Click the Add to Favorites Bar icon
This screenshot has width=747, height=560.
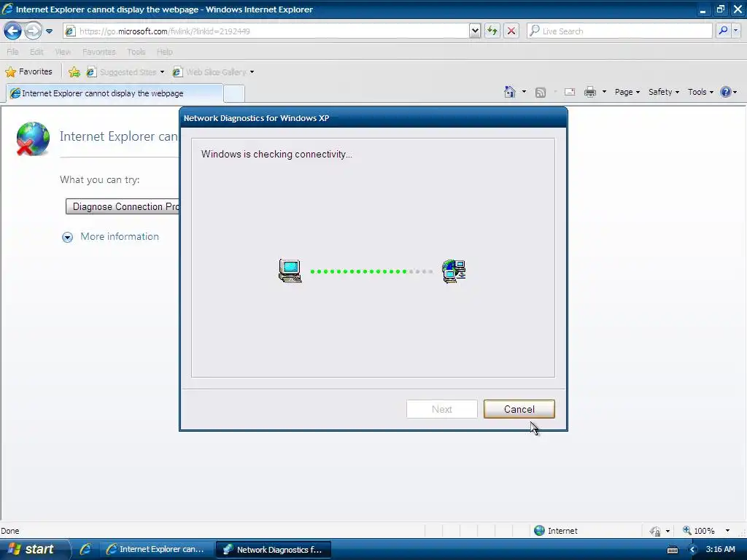74,72
